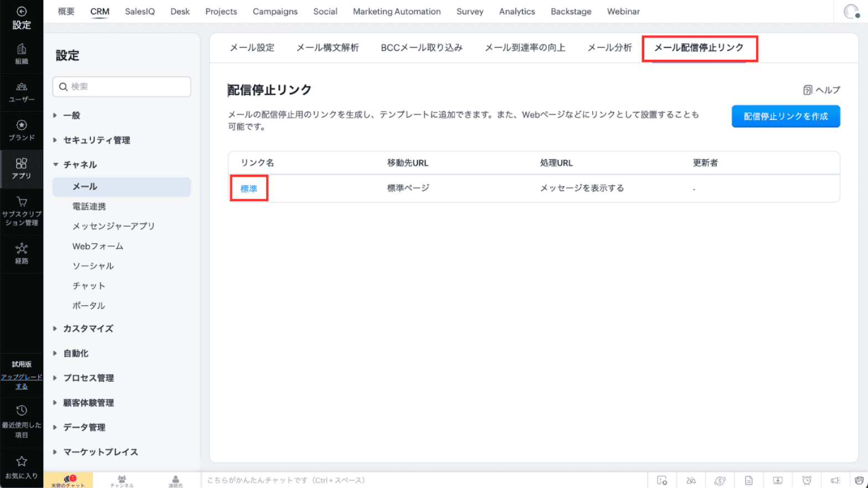Click 配信停止リンクを作成 button
The width and height of the screenshot is (868, 488).
pos(786,116)
